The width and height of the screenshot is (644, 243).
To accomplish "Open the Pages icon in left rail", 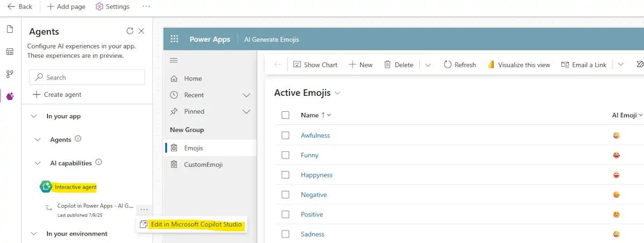I will click(x=10, y=29).
